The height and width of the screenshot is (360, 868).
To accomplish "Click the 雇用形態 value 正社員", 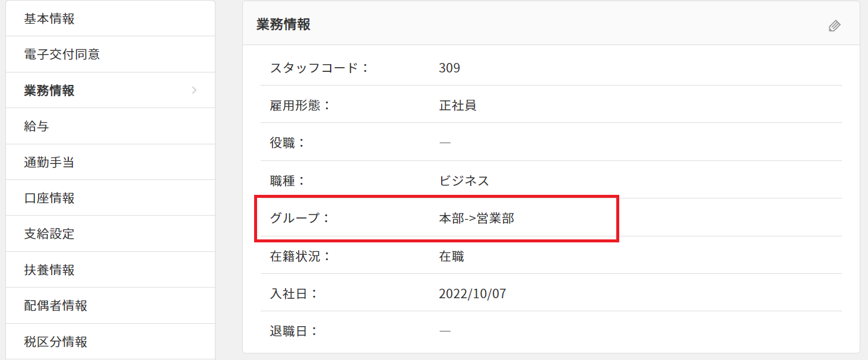I will [x=458, y=106].
